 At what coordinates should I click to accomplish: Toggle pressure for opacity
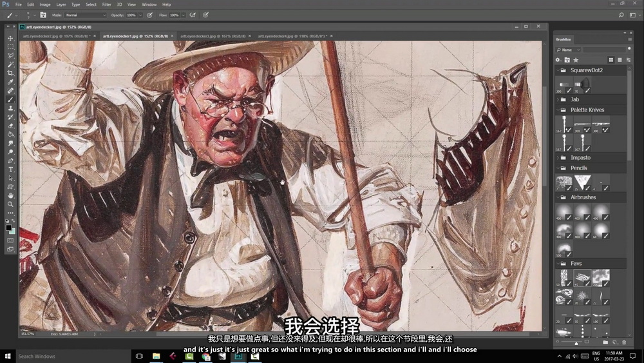point(150,15)
